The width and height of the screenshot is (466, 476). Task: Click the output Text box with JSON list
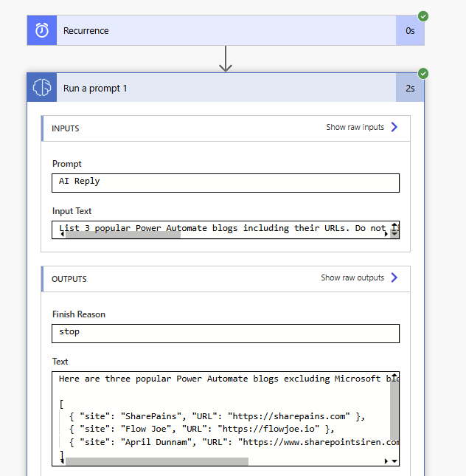(226, 418)
